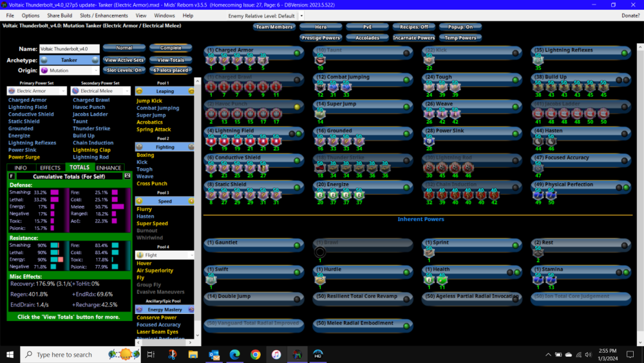The height and width of the screenshot is (363, 644).
Task: Toggle the Combat Jumping power indicator light
Action: click(x=406, y=79)
